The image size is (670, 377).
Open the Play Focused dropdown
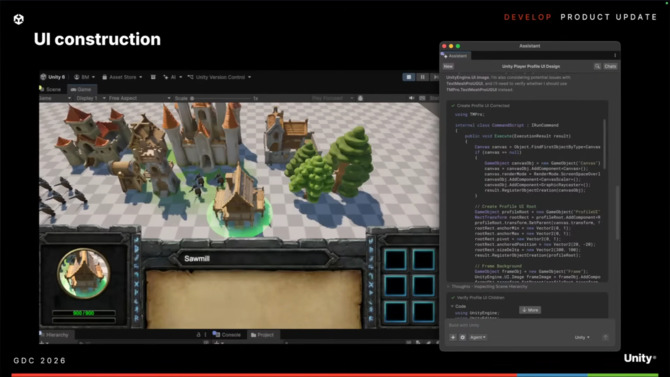tap(332, 98)
